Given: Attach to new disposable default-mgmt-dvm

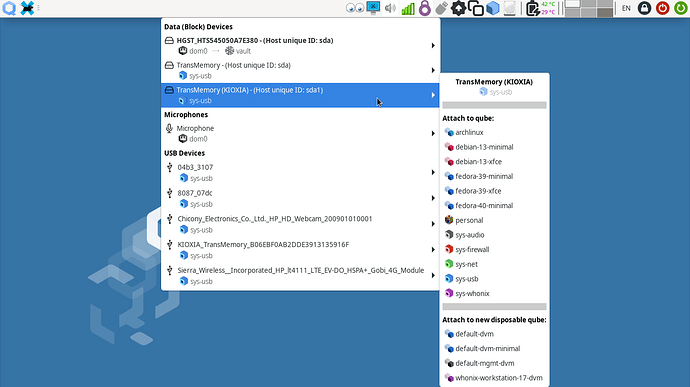Looking at the screenshot, I should click(x=494, y=363).
